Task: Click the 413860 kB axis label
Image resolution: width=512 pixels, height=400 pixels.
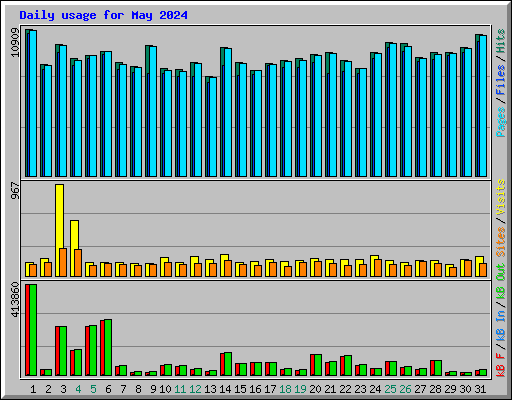Action: pyautogui.click(x=15, y=299)
